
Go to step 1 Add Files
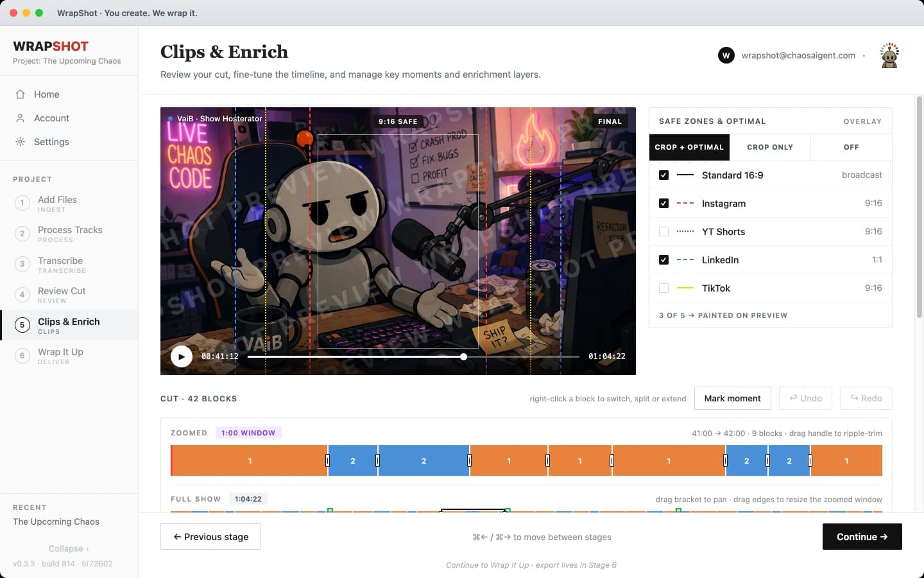click(x=69, y=204)
